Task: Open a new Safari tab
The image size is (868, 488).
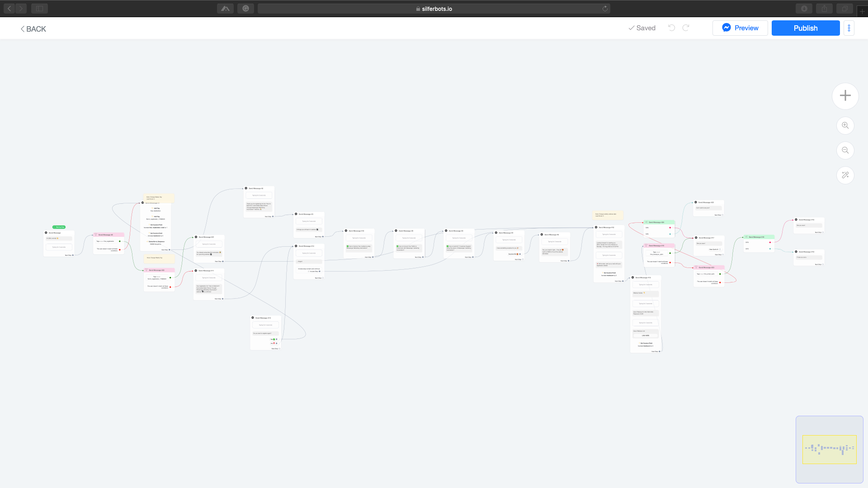Action: (862, 11)
